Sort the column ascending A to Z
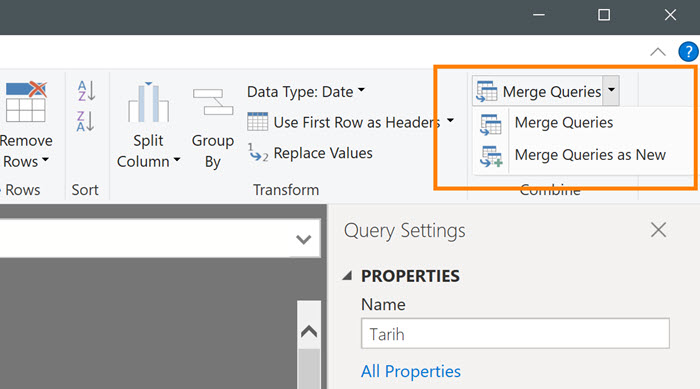 click(86, 91)
